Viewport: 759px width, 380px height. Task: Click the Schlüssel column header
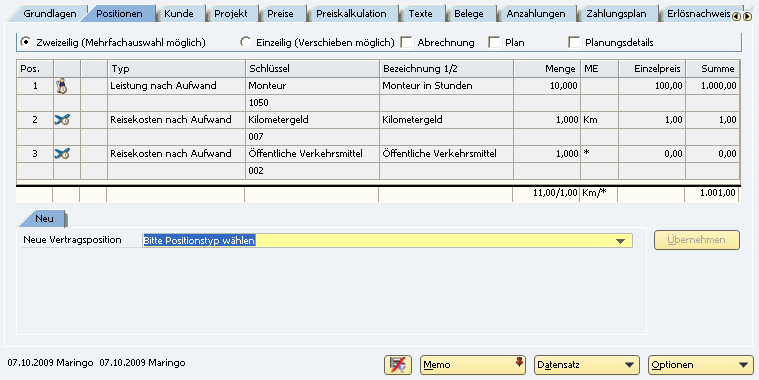(312, 69)
